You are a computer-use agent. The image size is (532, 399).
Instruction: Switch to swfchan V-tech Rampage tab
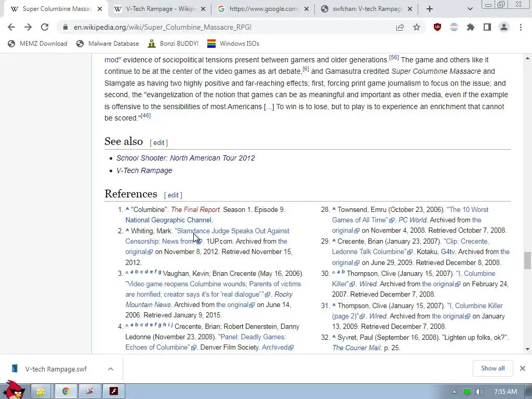[x=366, y=9]
